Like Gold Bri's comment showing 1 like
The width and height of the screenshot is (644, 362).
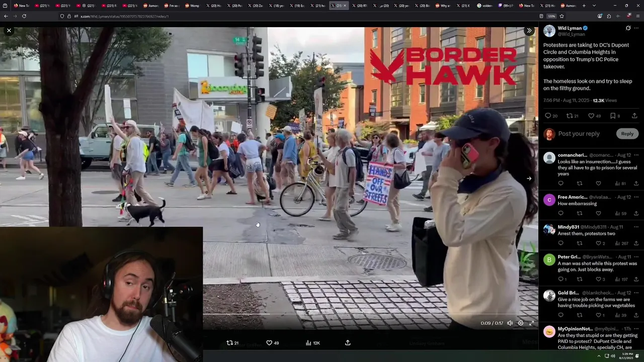(600, 315)
